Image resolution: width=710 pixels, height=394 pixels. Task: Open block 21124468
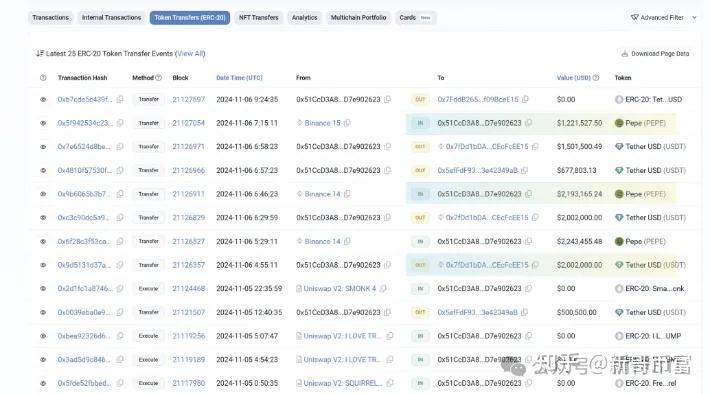tap(188, 288)
